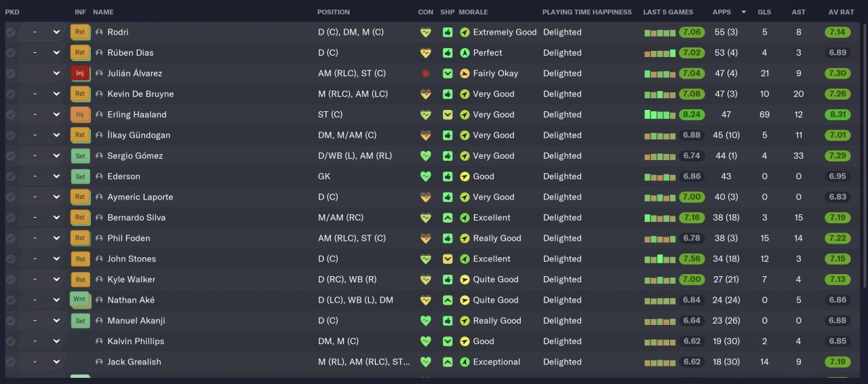The image size is (868, 384).
Task: Click Rúben Dias's match sharpness icon
Action: coord(448,53)
